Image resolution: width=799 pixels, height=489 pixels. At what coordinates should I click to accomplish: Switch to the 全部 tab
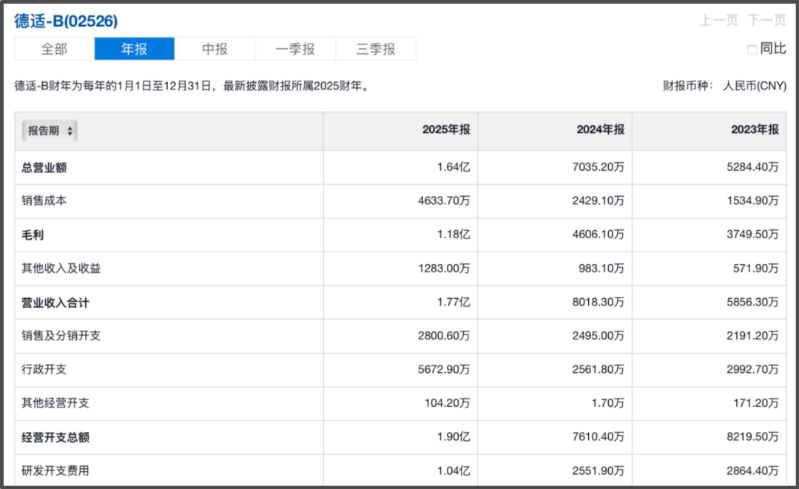pos(54,49)
